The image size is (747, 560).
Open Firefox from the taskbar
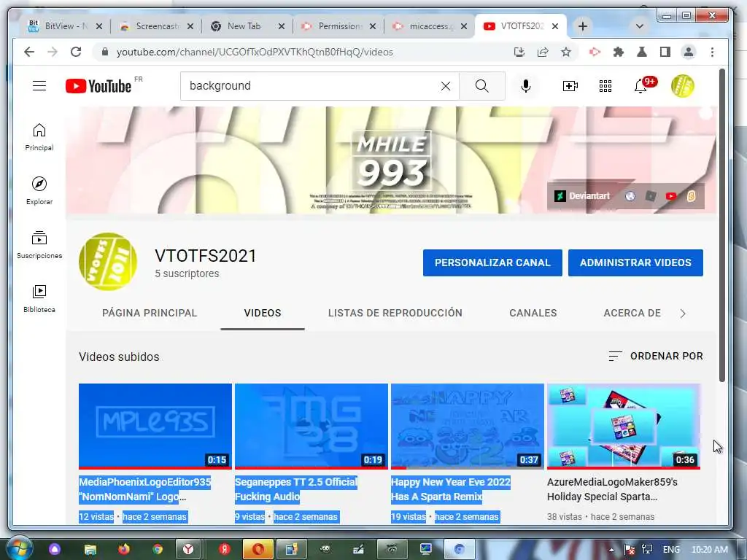[x=124, y=549]
